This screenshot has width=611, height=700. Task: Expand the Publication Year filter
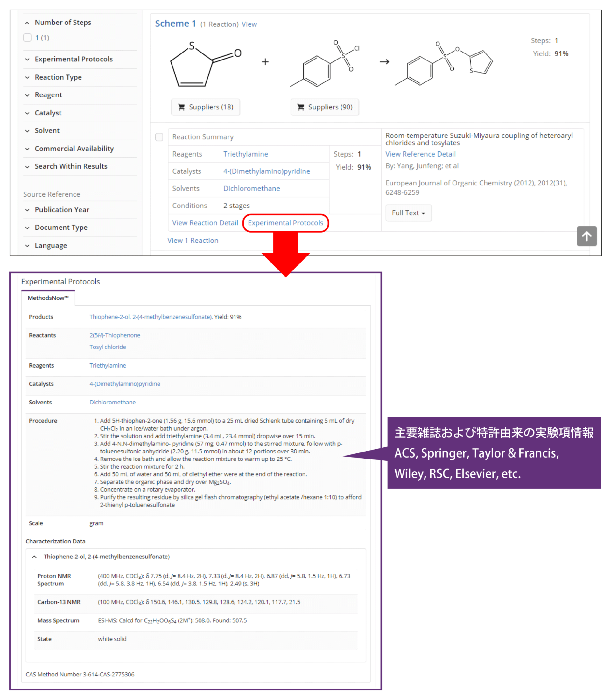coord(27,210)
